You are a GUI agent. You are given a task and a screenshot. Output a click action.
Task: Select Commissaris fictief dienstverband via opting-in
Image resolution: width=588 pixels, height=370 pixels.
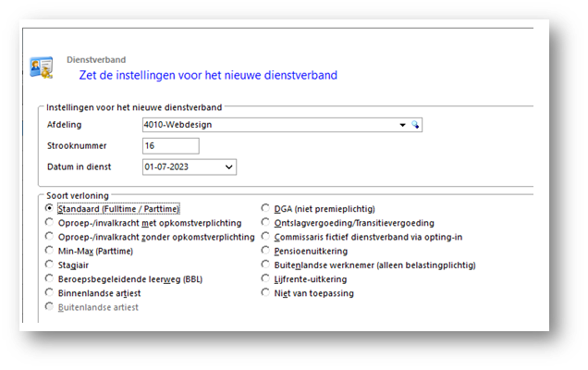click(x=265, y=237)
